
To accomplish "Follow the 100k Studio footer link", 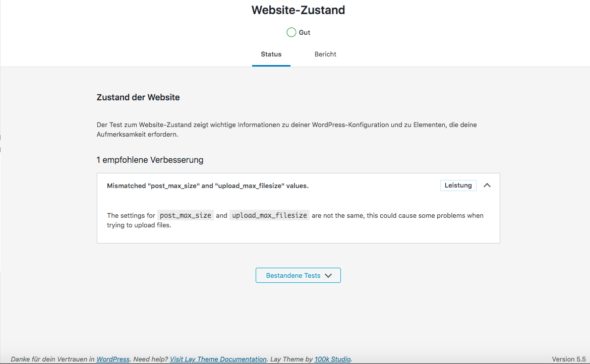I will [332, 359].
